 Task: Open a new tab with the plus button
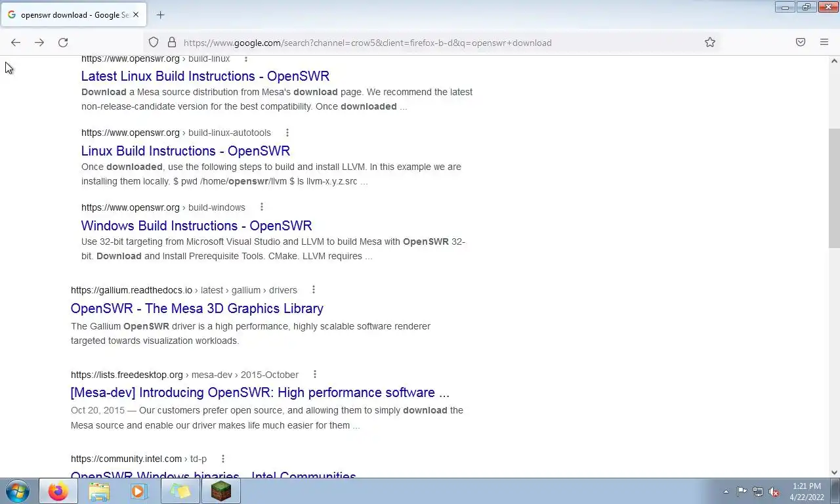click(161, 14)
